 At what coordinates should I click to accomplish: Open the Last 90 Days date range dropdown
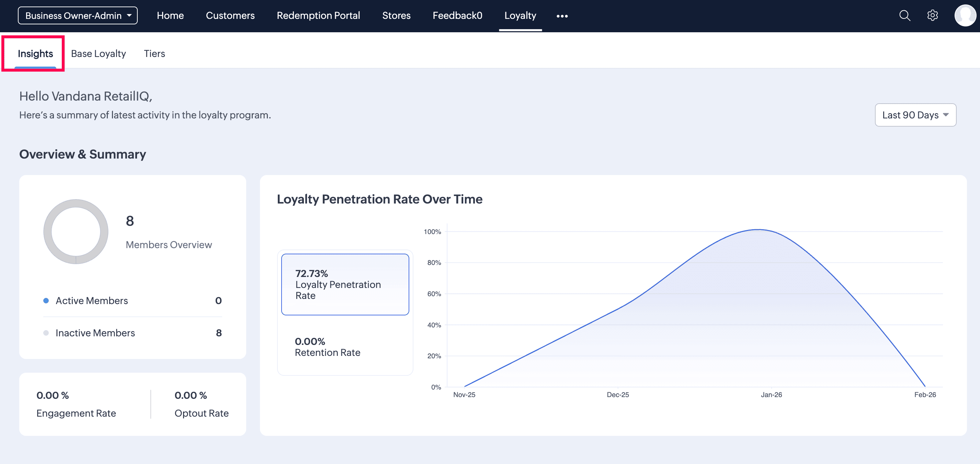[x=915, y=115]
